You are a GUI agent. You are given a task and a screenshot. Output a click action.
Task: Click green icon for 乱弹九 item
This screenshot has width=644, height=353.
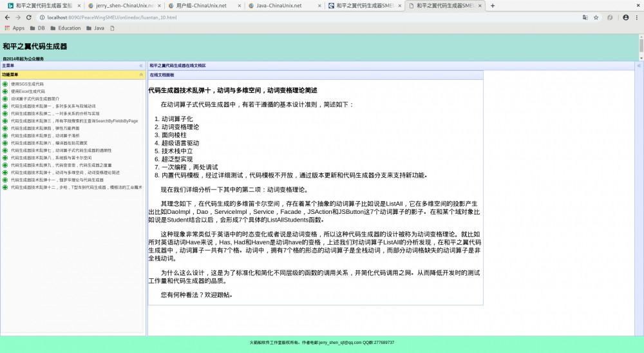5,165
